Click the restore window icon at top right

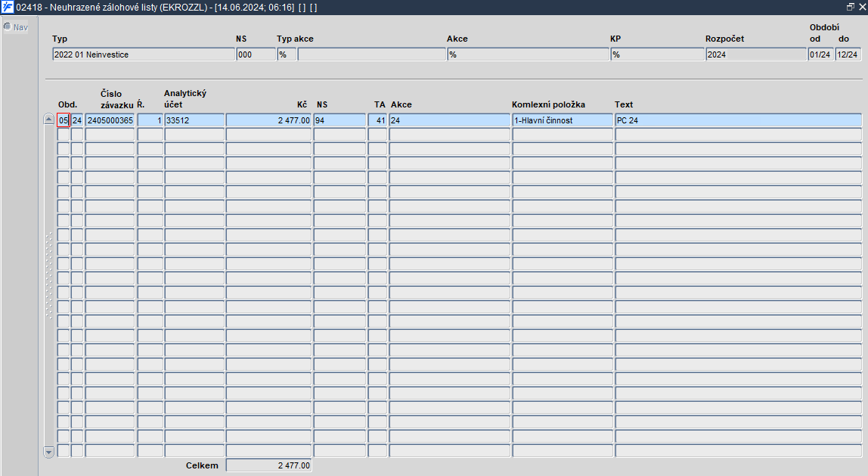[851, 8]
